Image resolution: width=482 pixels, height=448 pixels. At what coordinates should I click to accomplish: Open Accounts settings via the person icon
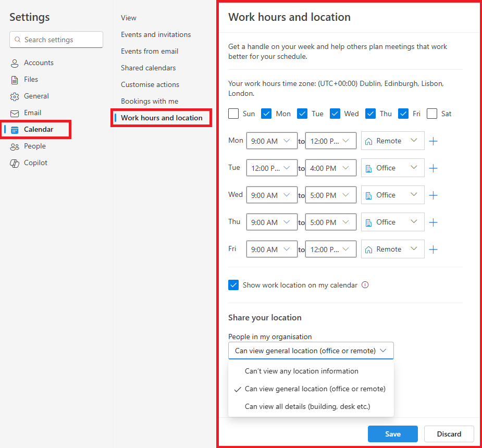point(15,63)
